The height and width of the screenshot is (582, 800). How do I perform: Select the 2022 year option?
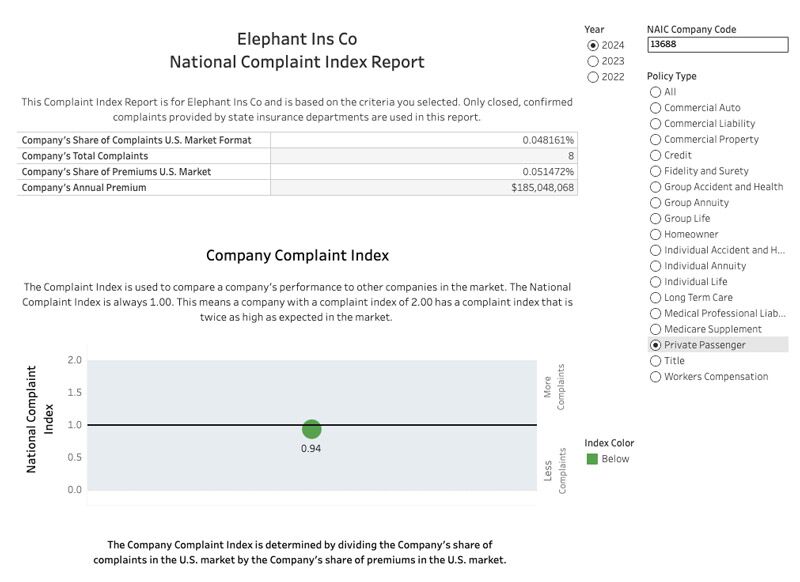pos(593,77)
